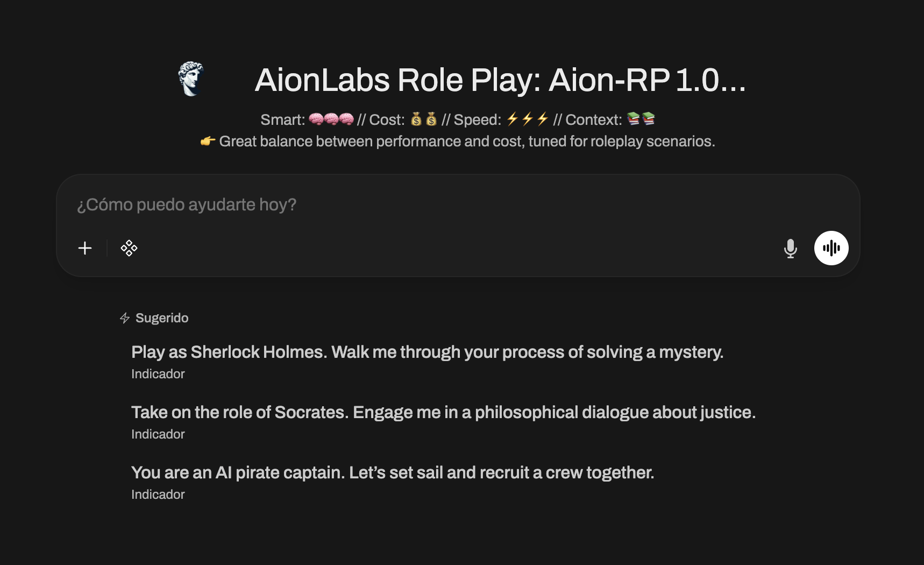Screen dimensions: 924x565
Task: Click the brain emojis next to Smart
Action: click(x=331, y=119)
